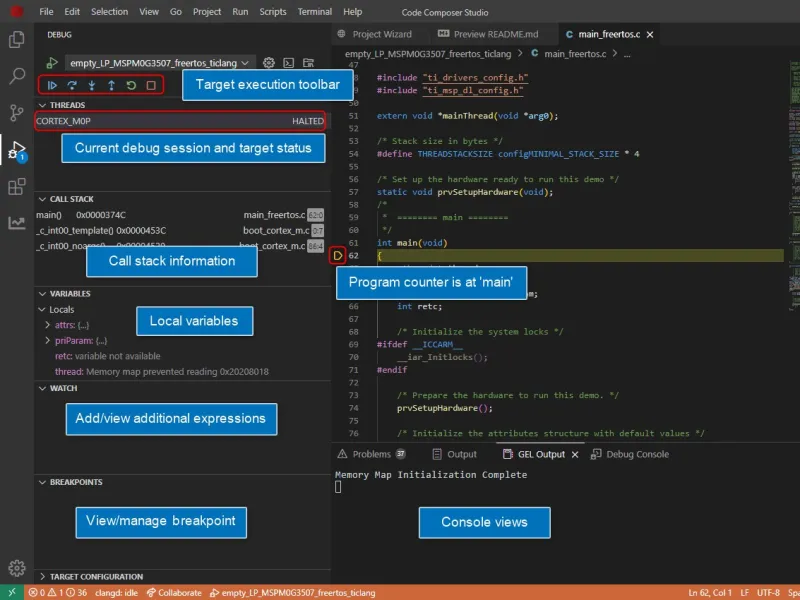Click the UTF-8 encoding status entry
The width and height of the screenshot is (800, 600).
(x=768, y=593)
